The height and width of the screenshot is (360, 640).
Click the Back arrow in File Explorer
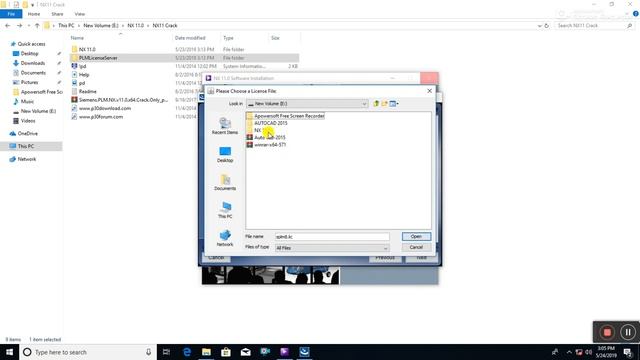8,25
